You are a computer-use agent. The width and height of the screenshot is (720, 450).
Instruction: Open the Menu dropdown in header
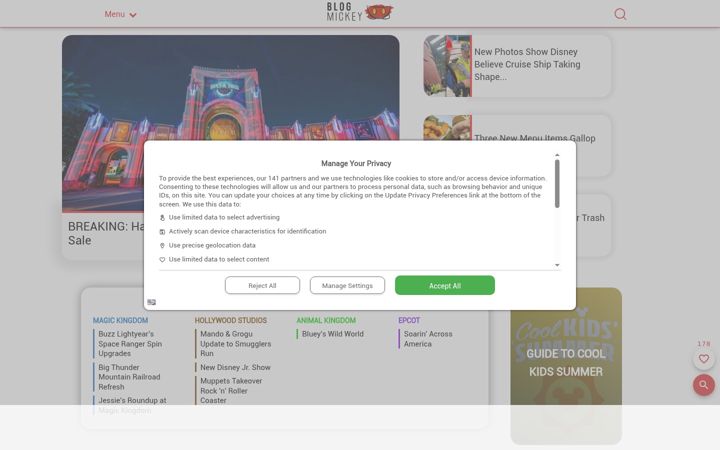click(x=120, y=14)
